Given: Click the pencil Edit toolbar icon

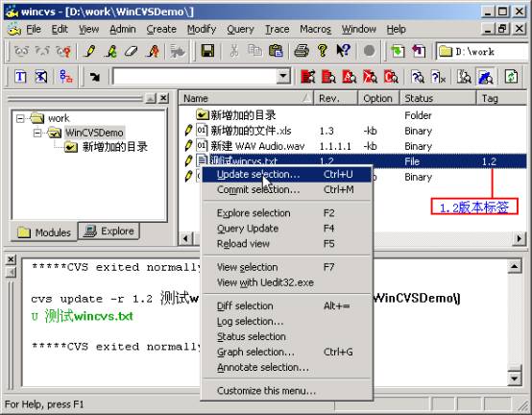Looking at the screenshot, I should (x=90, y=51).
